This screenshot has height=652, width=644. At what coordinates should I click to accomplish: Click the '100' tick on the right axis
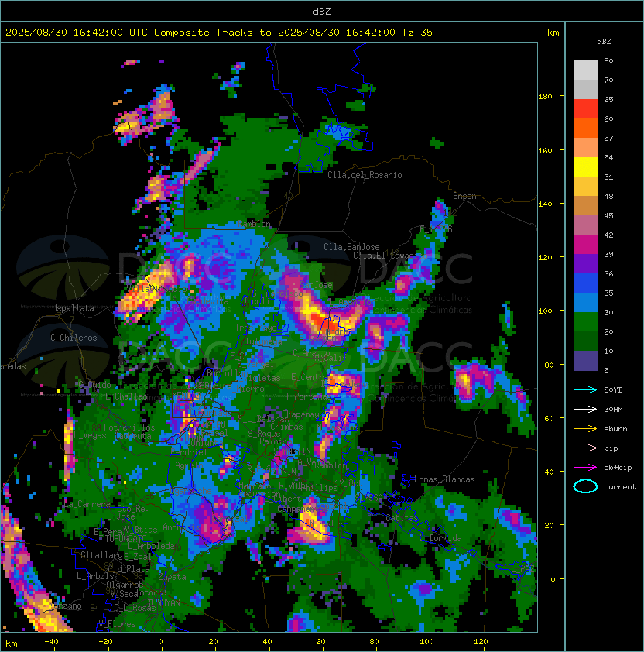[545, 311]
